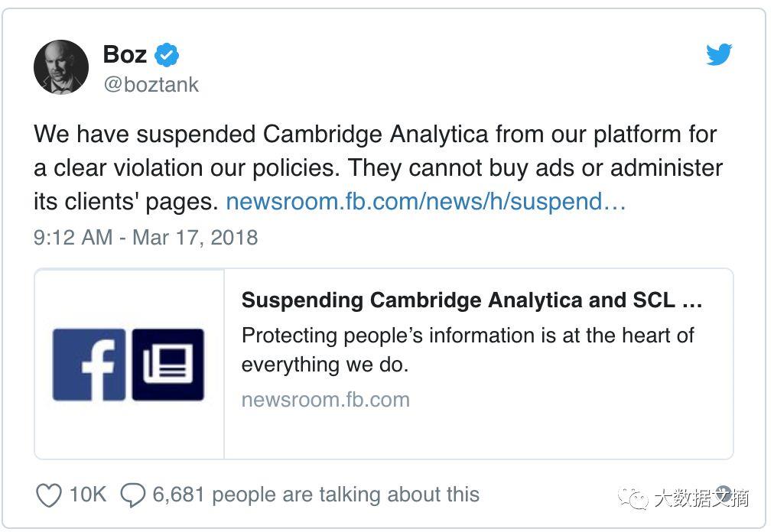The height and width of the screenshot is (532, 774).
Task: Click the 9:12 AM - Mar 17, 2018 timestamp
Action: (145, 237)
